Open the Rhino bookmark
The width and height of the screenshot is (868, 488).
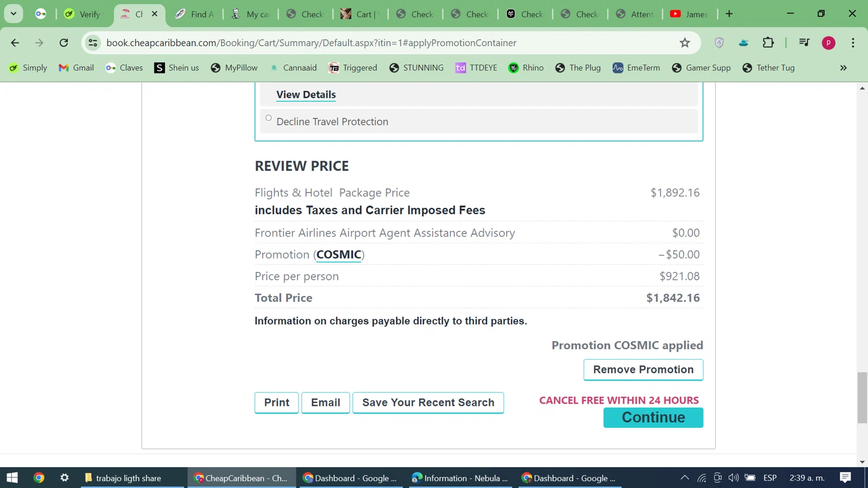click(526, 68)
